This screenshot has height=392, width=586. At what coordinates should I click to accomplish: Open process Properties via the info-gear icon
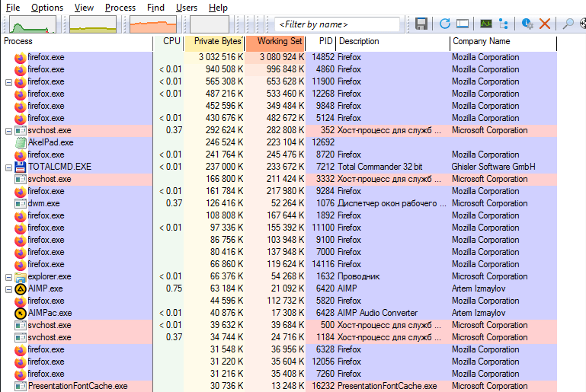[x=527, y=24]
